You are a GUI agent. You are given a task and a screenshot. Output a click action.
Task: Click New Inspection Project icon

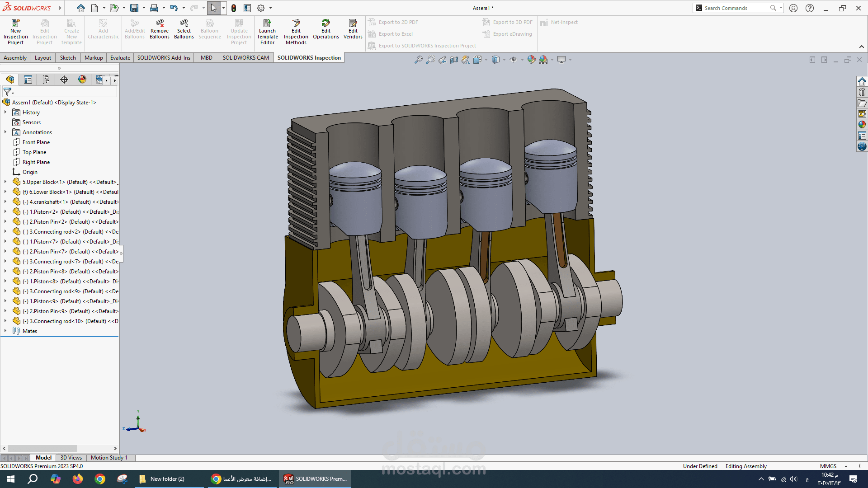pos(15,32)
